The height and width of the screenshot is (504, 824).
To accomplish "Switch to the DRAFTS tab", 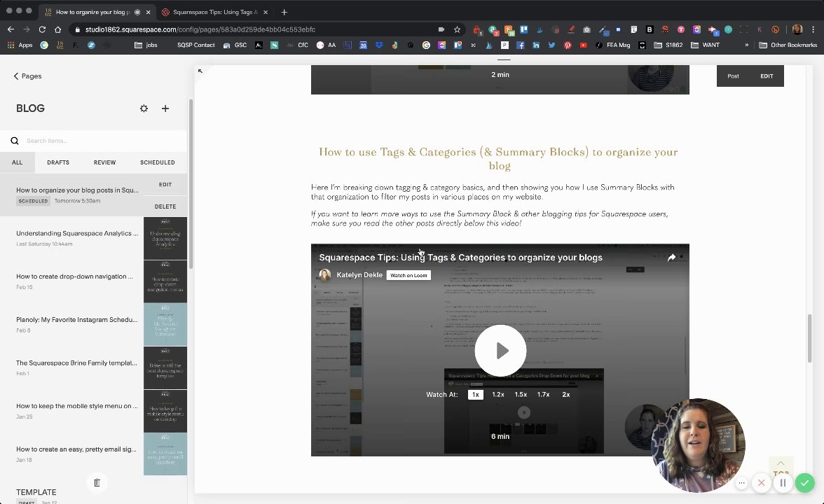I will click(x=57, y=162).
